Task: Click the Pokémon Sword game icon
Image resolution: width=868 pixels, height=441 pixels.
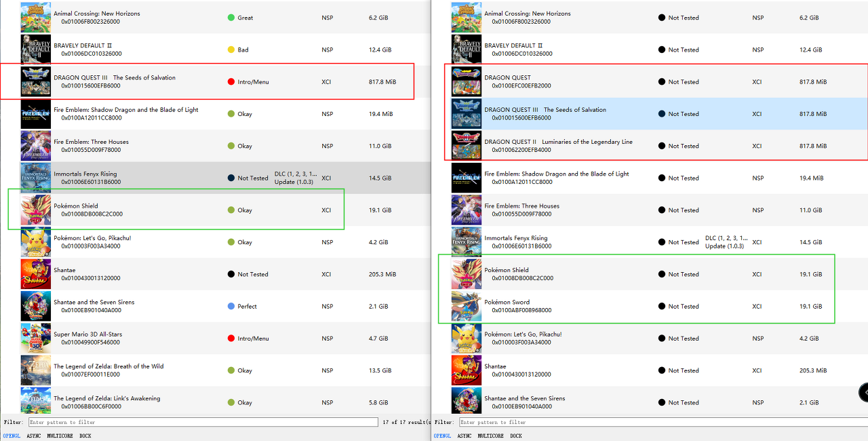Action: [x=466, y=306]
